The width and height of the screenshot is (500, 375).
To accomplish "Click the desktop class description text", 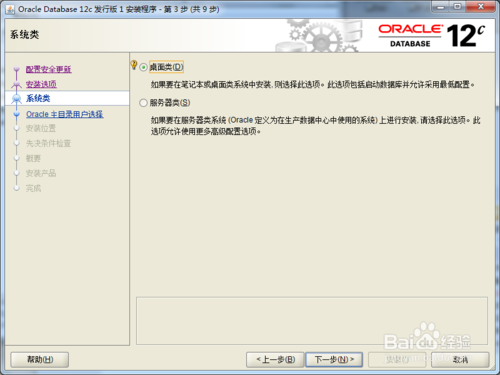I will [312, 85].
